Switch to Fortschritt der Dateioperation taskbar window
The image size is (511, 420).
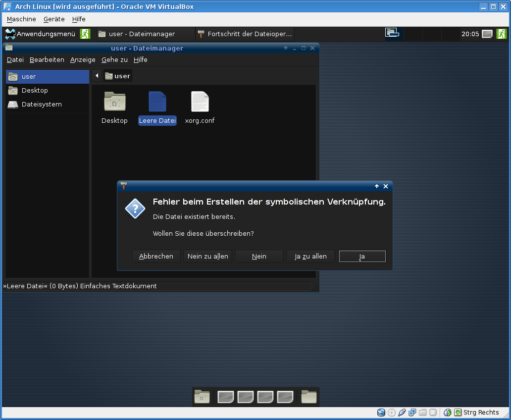tap(245, 34)
